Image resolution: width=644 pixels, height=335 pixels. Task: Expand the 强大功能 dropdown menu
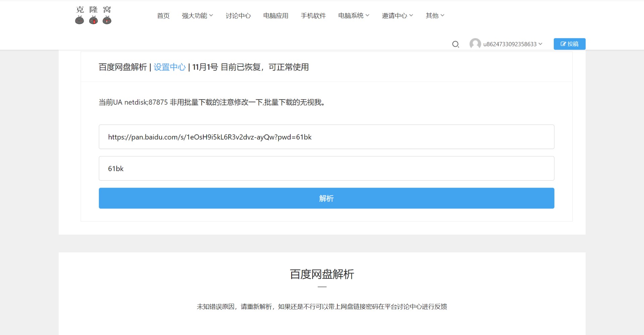pyautogui.click(x=197, y=15)
